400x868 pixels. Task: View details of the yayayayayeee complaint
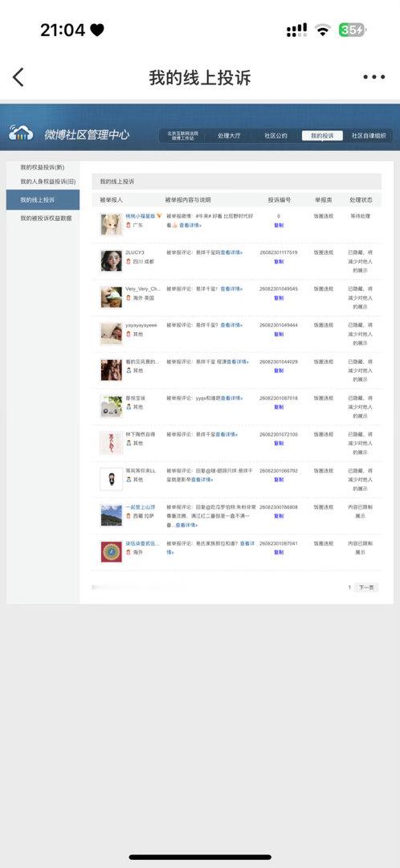coord(232,325)
